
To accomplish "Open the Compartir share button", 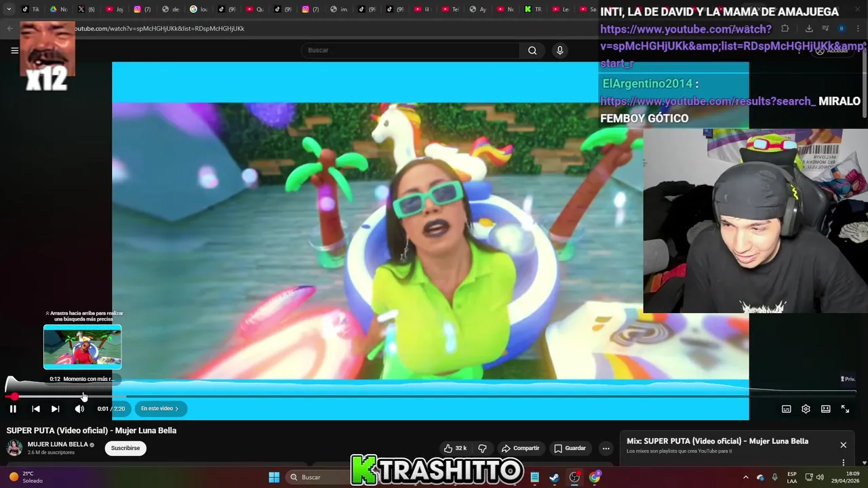I will click(x=520, y=448).
